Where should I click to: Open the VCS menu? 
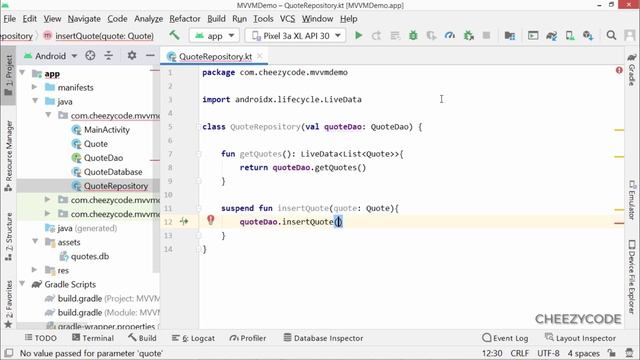click(287, 19)
